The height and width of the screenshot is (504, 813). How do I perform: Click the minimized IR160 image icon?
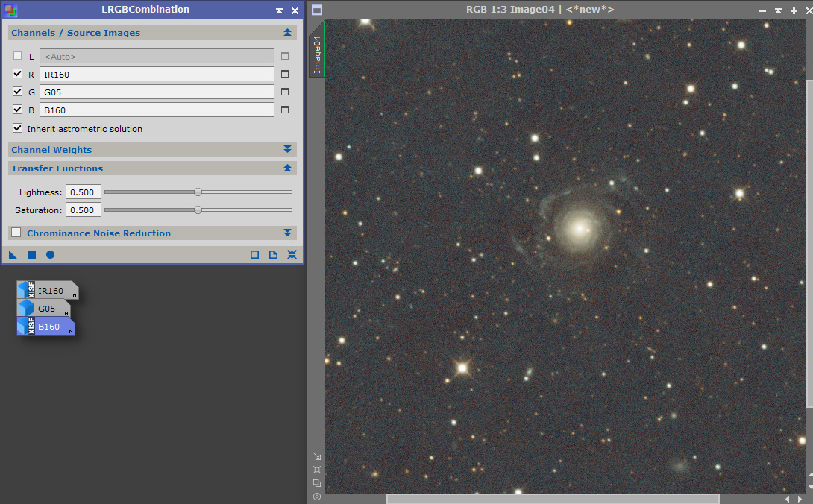click(x=48, y=290)
